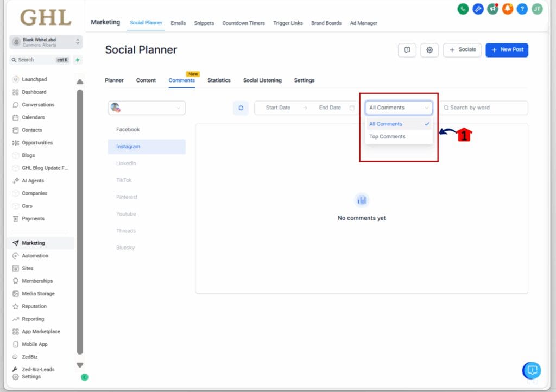Click the JT profile avatar icon

click(536, 9)
